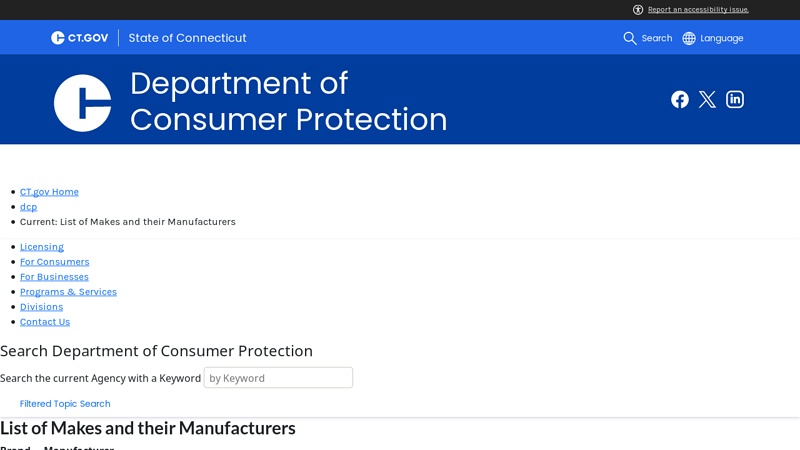Open the Facebook social icon

tap(680, 99)
